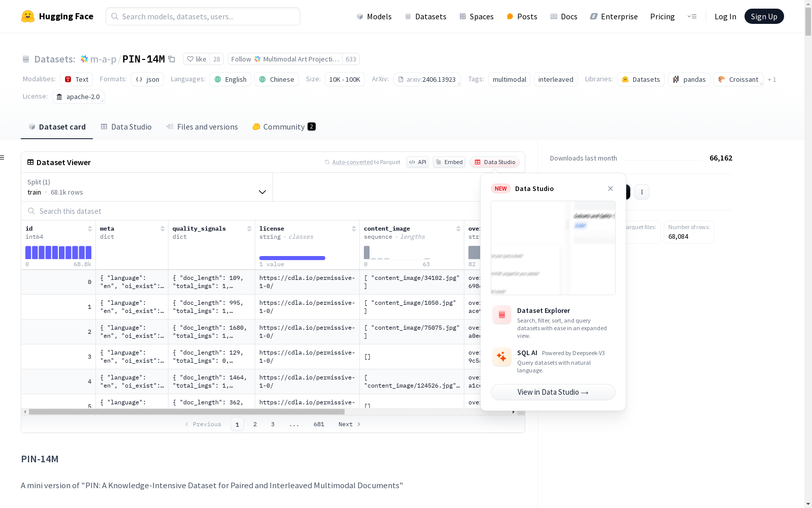Go to page 3 of the table

(x=273, y=424)
